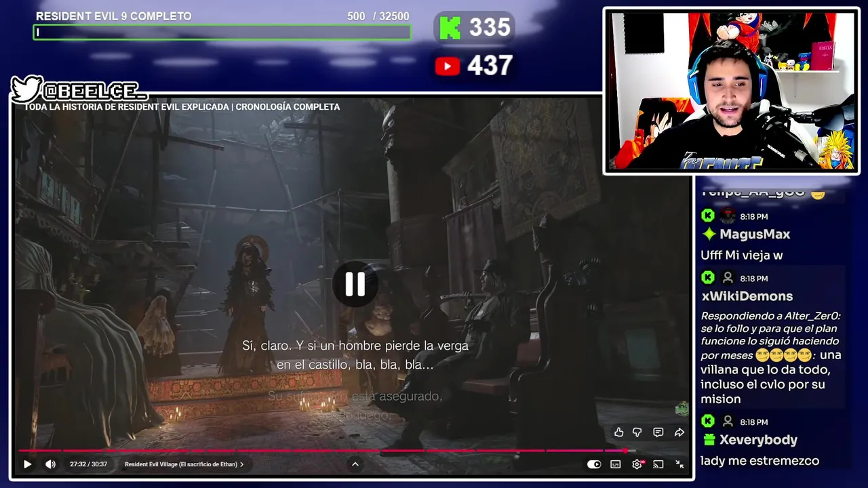868x488 pixels.
Task: Expand the up chevron at the player bottom
Action: (355, 464)
